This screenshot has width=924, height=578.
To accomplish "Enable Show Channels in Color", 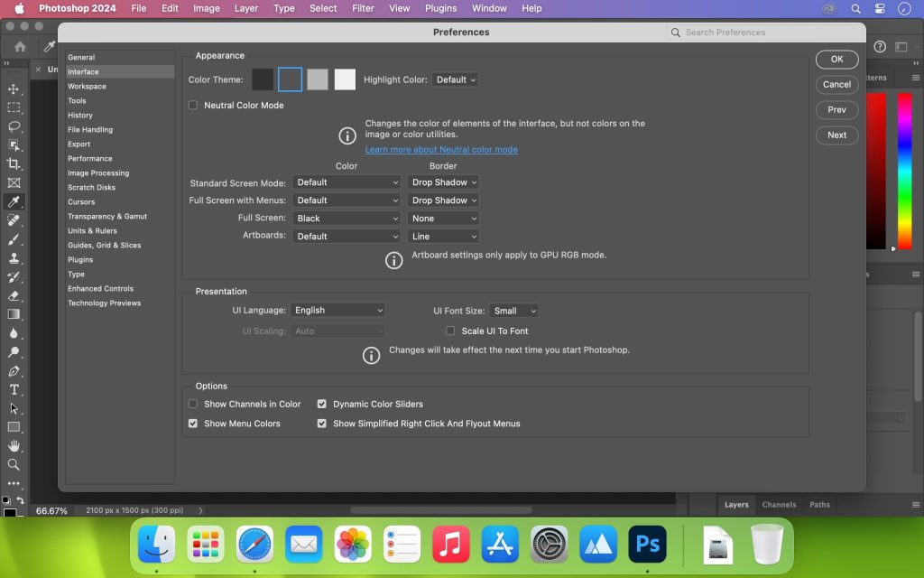I will click(192, 404).
